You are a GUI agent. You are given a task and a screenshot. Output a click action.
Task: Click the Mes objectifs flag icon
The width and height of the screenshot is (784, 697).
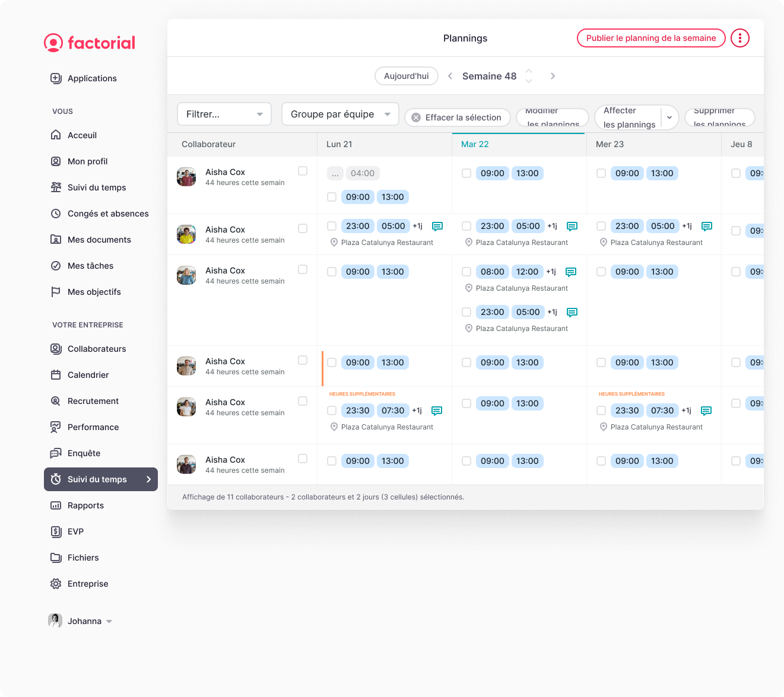tap(56, 292)
